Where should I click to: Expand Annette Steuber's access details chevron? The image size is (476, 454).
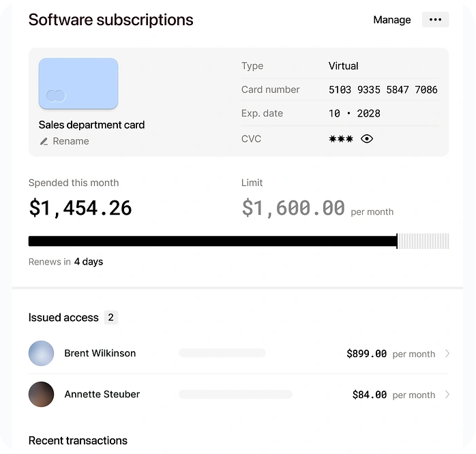point(447,394)
